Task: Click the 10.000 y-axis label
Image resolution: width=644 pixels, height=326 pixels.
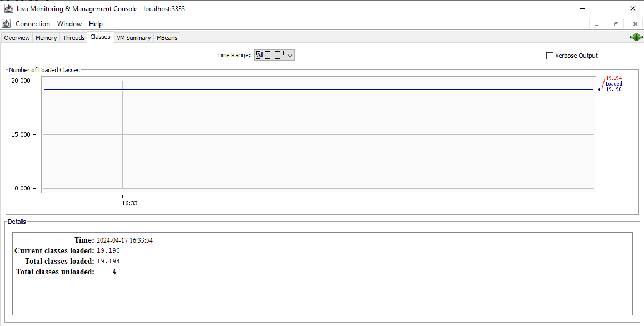Action: (x=21, y=188)
